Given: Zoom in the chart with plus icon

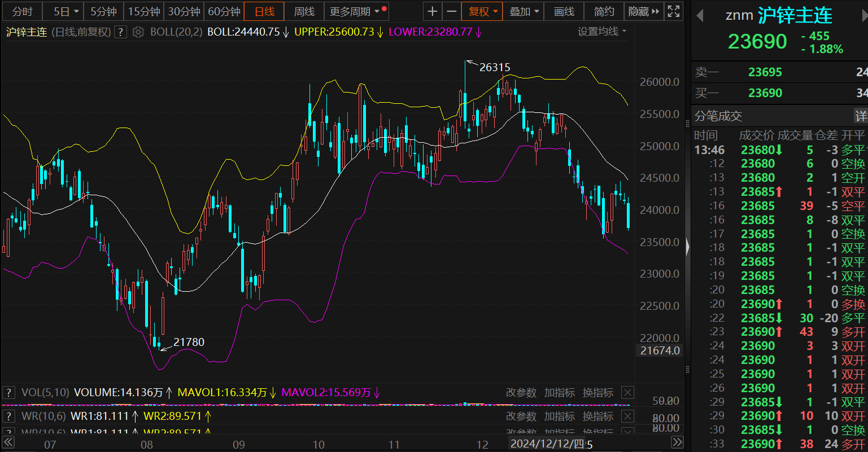Looking at the screenshot, I should click(x=432, y=11).
